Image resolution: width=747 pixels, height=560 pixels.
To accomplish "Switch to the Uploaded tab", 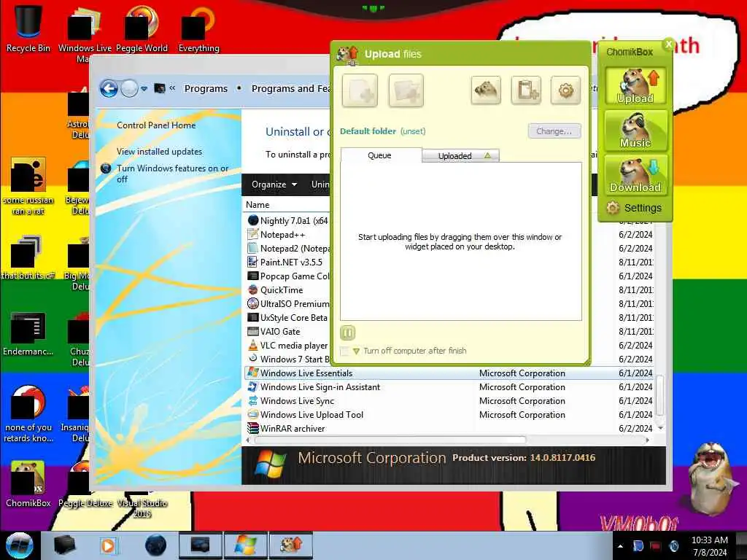I will click(x=460, y=156).
